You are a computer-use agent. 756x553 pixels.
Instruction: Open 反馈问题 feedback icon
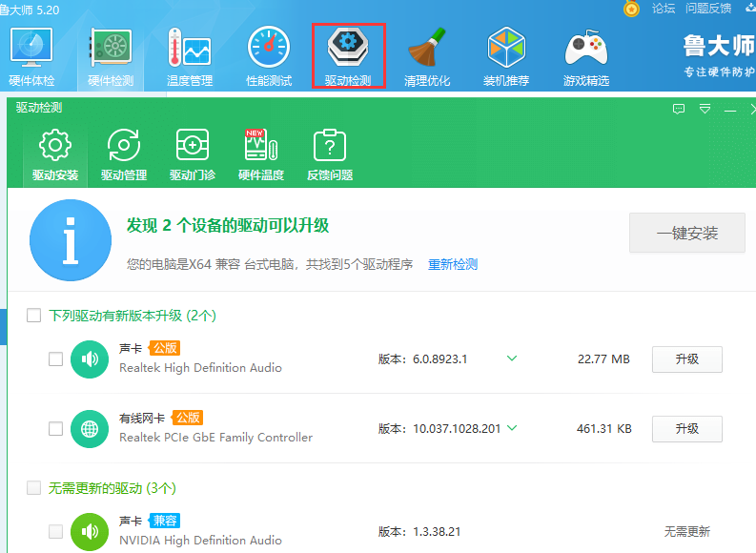tap(330, 155)
